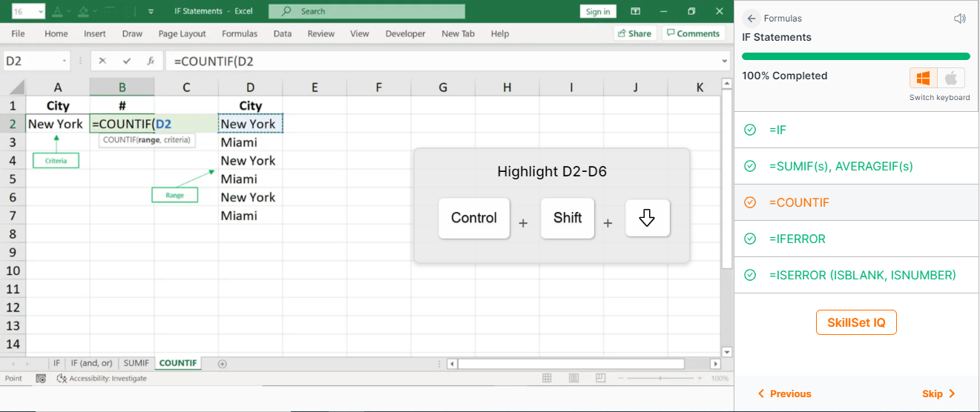Click the macro recording status bar icon
Screen dimensions: 980x412
(x=42, y=378)
